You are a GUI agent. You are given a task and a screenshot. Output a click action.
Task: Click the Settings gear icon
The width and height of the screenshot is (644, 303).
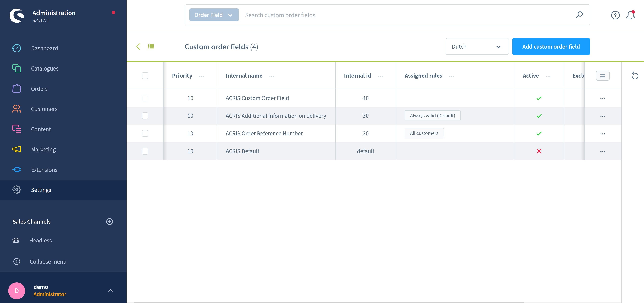pos(16,190)
